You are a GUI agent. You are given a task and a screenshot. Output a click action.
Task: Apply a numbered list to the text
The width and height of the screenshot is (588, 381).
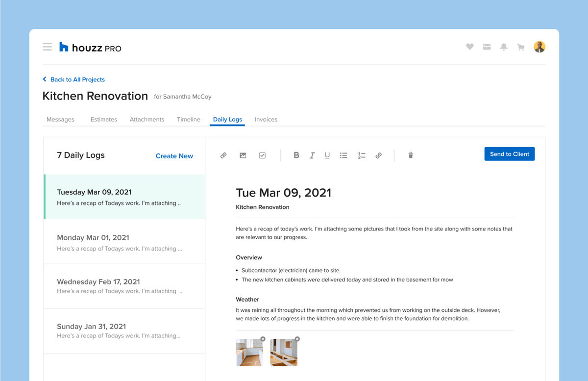pos(362,155)
